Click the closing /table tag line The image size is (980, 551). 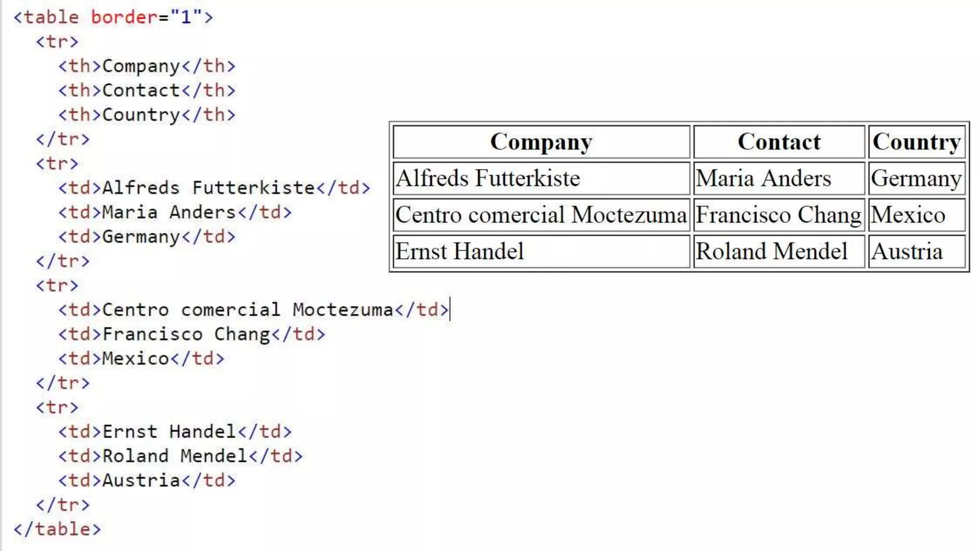pos(57,529)
